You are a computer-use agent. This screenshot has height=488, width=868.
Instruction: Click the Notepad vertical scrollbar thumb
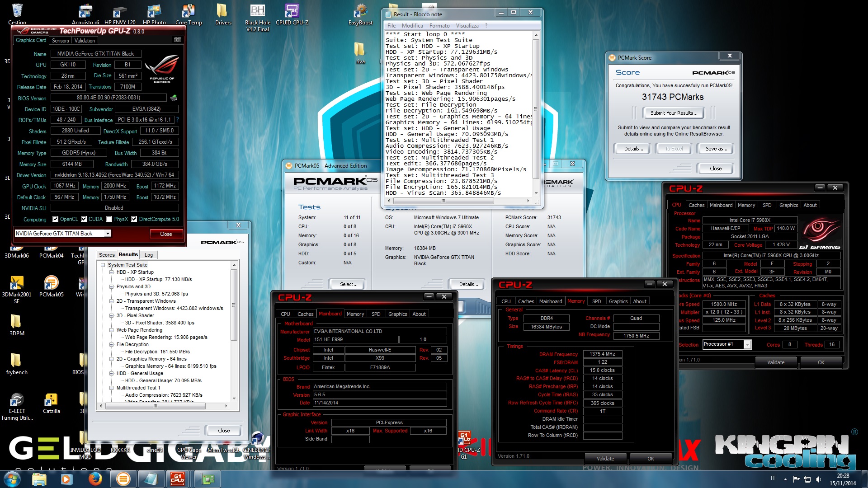coord(536,109)
